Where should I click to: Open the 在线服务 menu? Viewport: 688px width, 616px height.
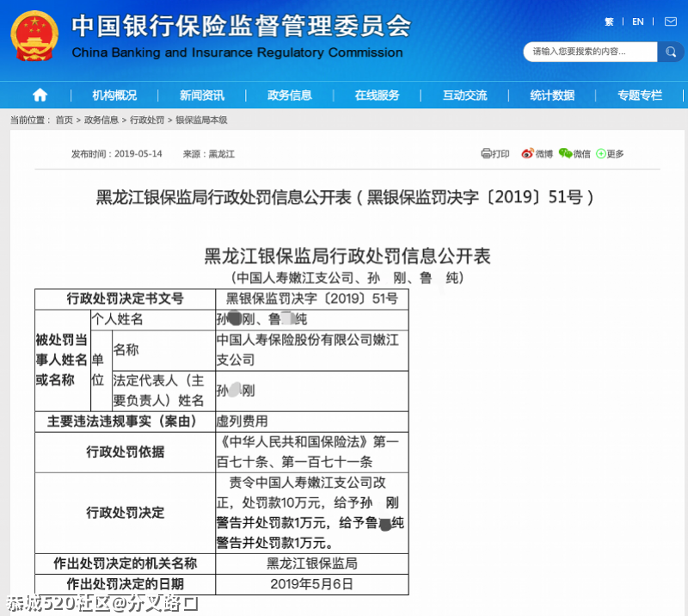click(x=377, y=95)
